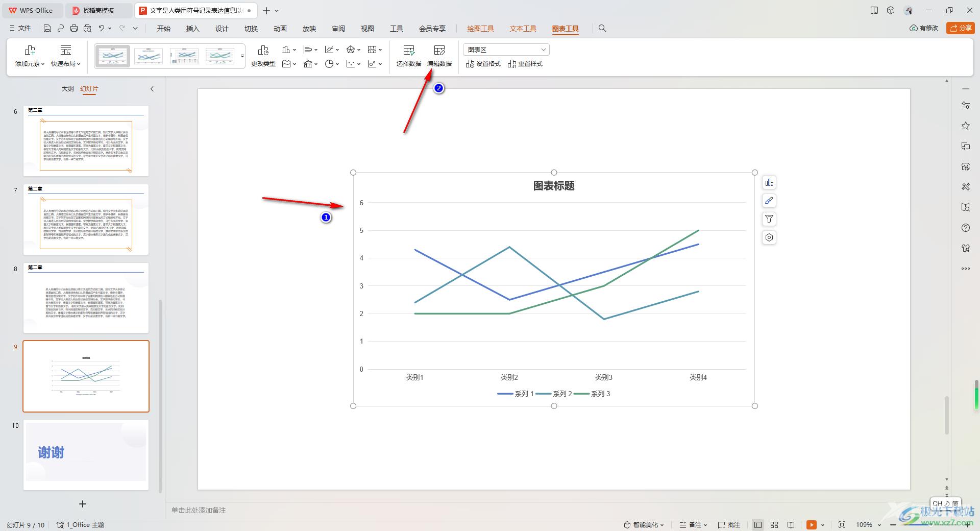Switch to reading view book icon

pos(791,525)
